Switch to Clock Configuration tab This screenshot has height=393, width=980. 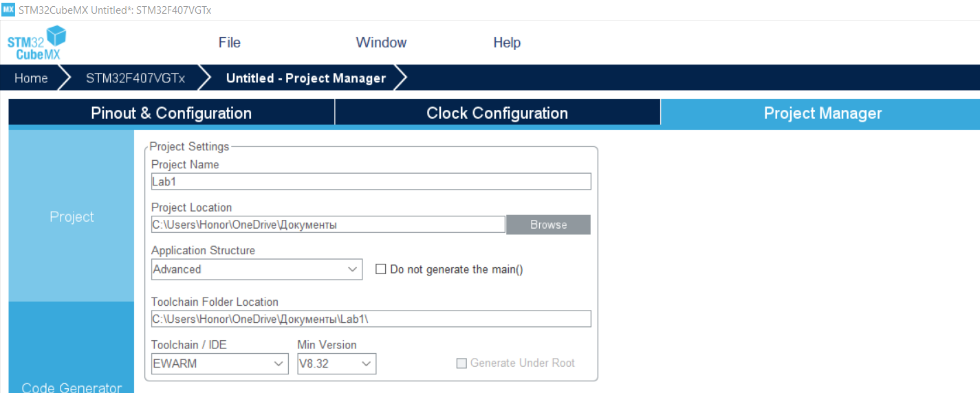click(497, 113)
